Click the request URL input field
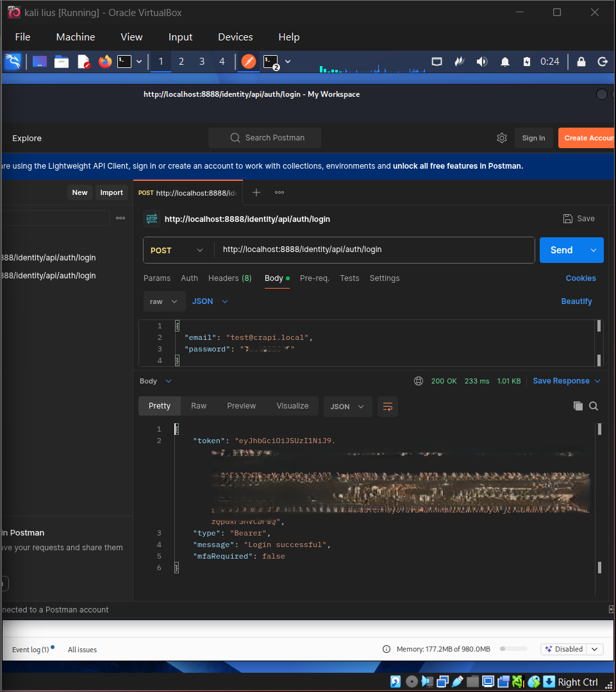This screenshot has width=616, height=692. coord(375,250)
